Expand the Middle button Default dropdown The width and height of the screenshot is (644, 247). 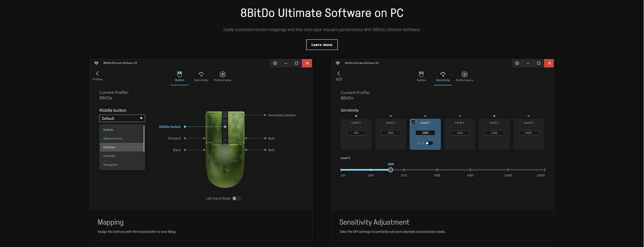(x=122, y=119)
